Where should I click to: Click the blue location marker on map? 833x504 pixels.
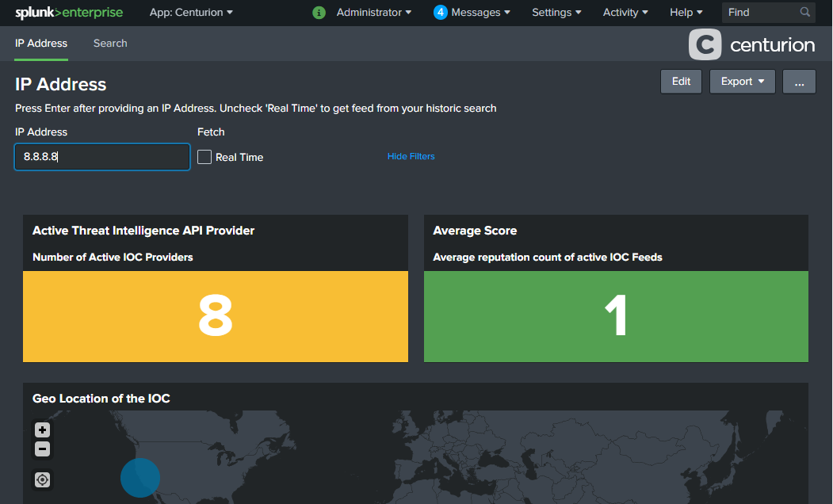click(x=140, y=478)
